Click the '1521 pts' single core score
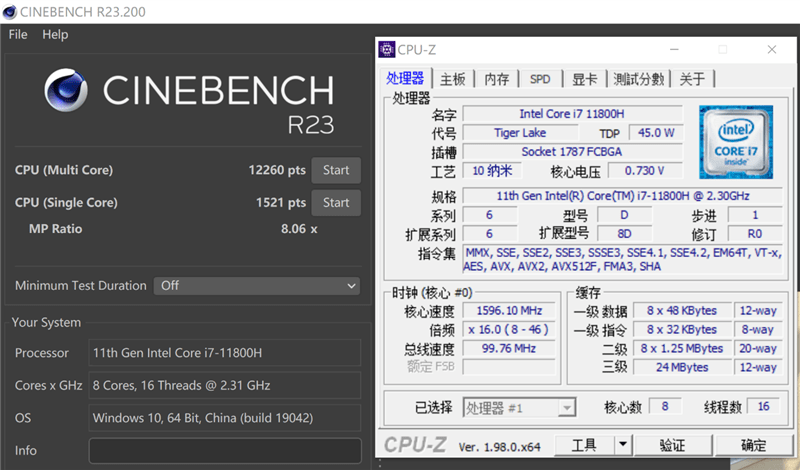 [281, 203]
